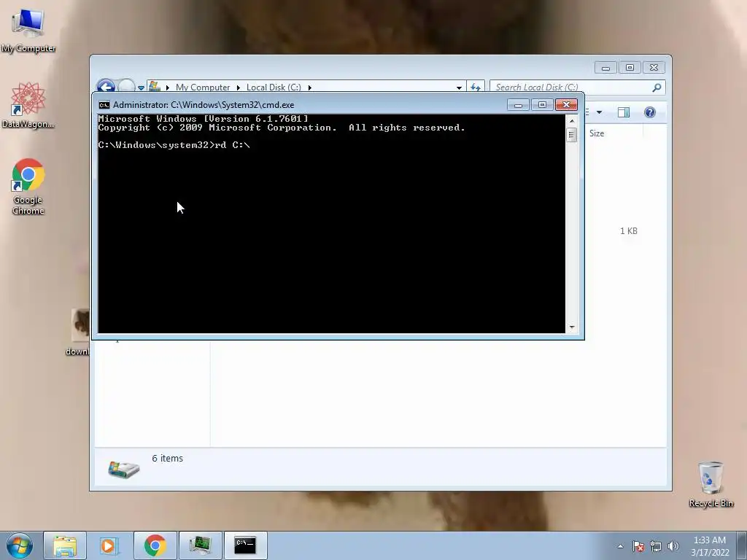Expand arrow before My Computer breadcrumb
The height and width of the screenshot is (560, 747).
coord(167,87)
